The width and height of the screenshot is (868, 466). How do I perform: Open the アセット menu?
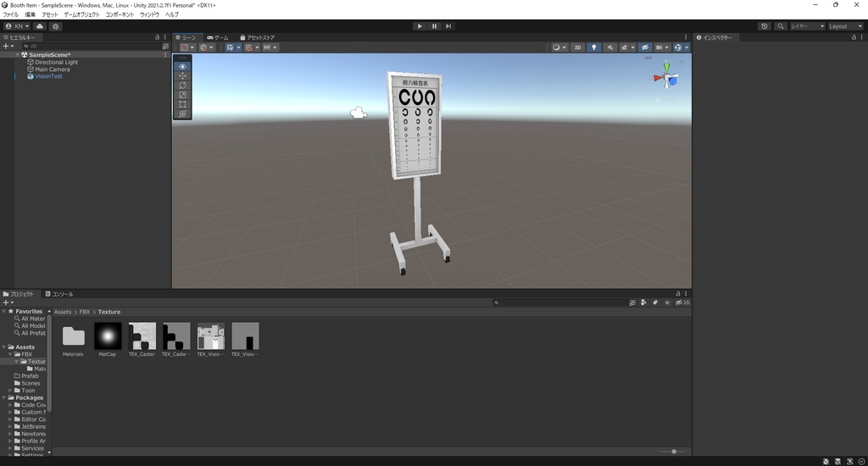click(x=49, y=15)
